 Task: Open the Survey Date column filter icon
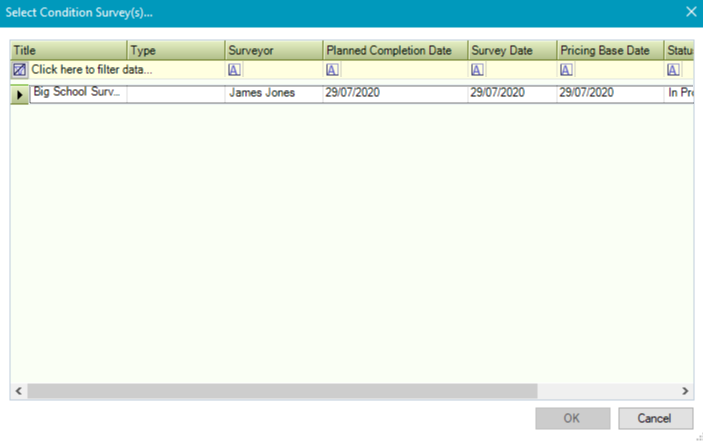click(477, 70)
